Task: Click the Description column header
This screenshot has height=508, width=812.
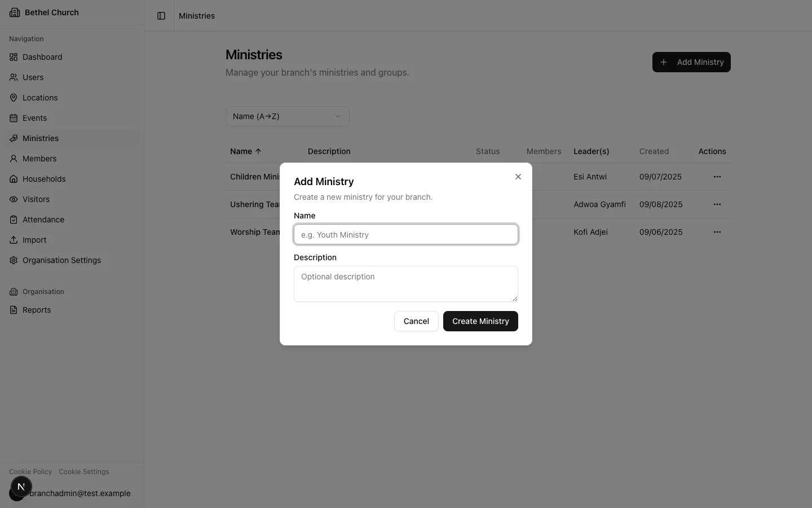Action: [329, 151]
